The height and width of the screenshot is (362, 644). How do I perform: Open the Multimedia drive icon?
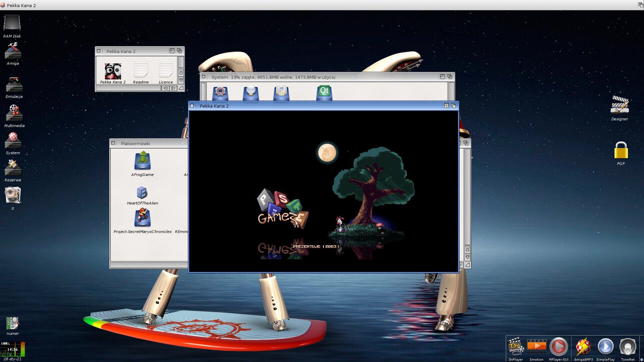14,113
